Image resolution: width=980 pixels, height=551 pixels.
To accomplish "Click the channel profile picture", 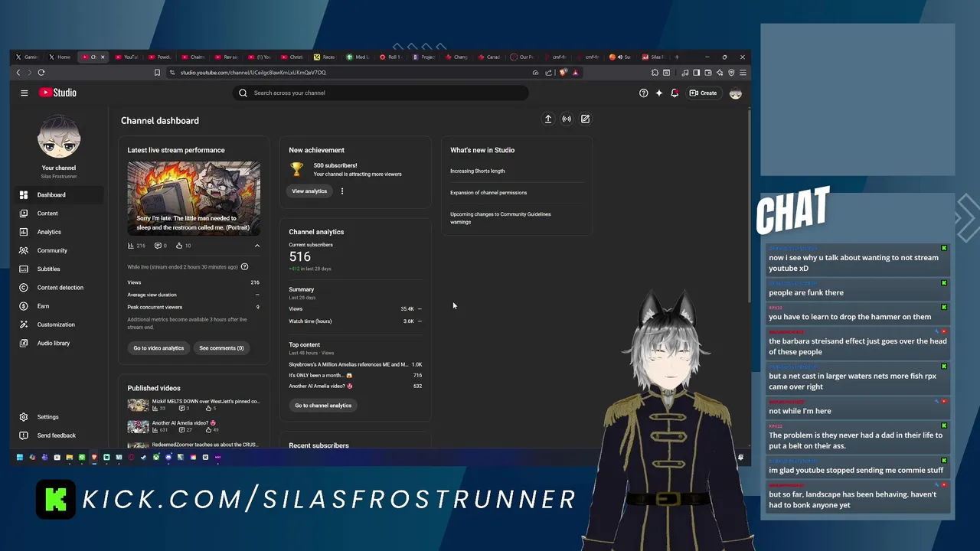I will tap(59, 137).
